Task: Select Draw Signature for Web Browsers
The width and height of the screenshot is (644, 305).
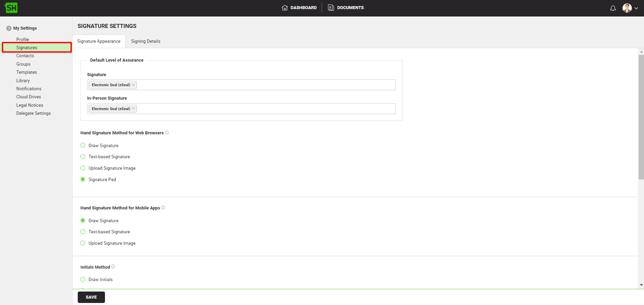Action: tap(83, 145)
